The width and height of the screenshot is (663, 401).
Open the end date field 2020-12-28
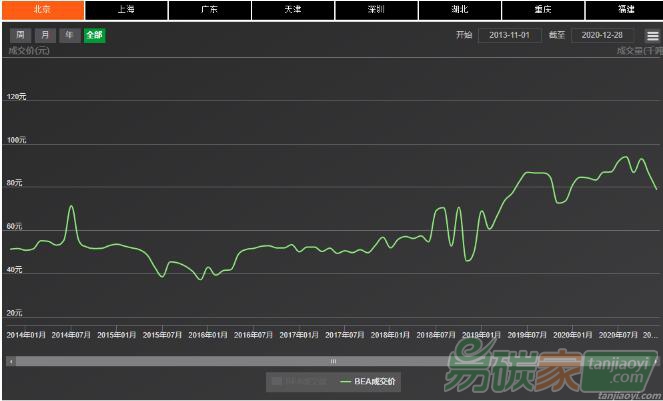[602, 35]
